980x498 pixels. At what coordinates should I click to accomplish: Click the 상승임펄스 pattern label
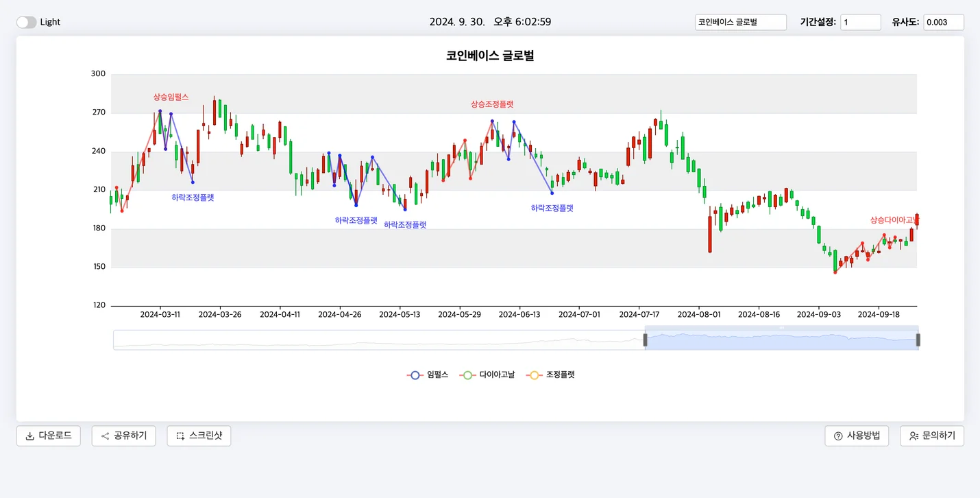point(171,97)
